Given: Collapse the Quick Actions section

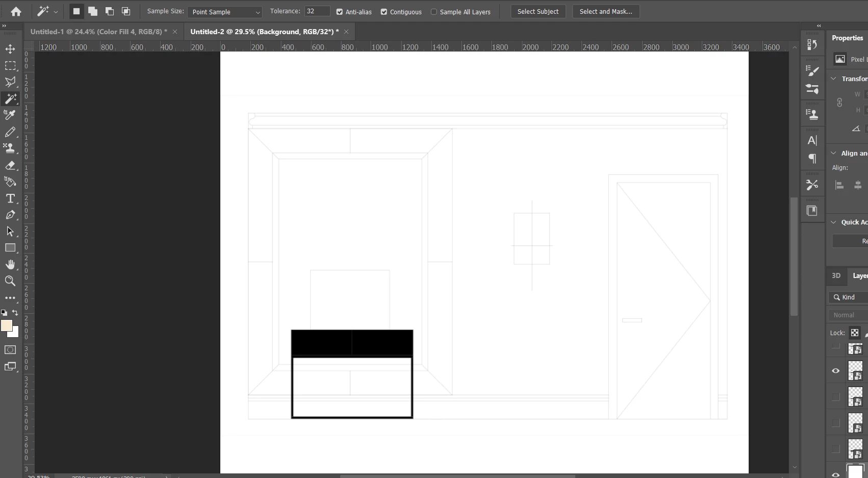Looking at the screenshot, I should pyautogui.click(x=833, y=222).
